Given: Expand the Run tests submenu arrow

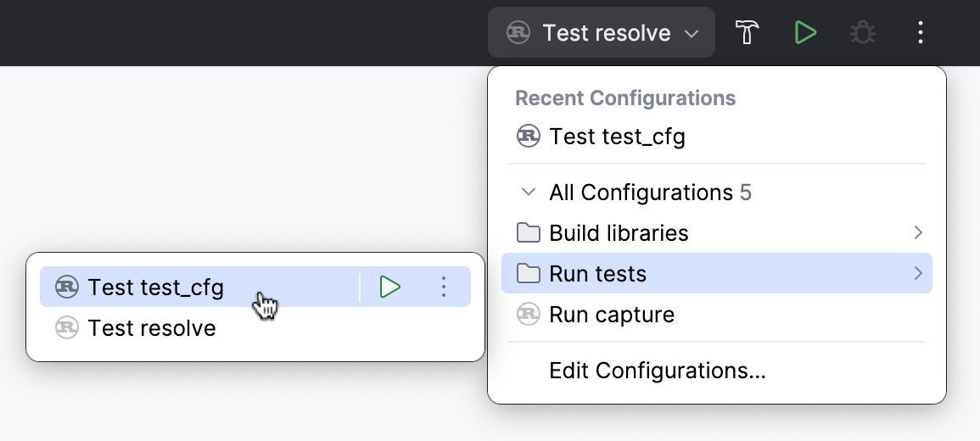Looking at the screenshot, I should 917,274.
